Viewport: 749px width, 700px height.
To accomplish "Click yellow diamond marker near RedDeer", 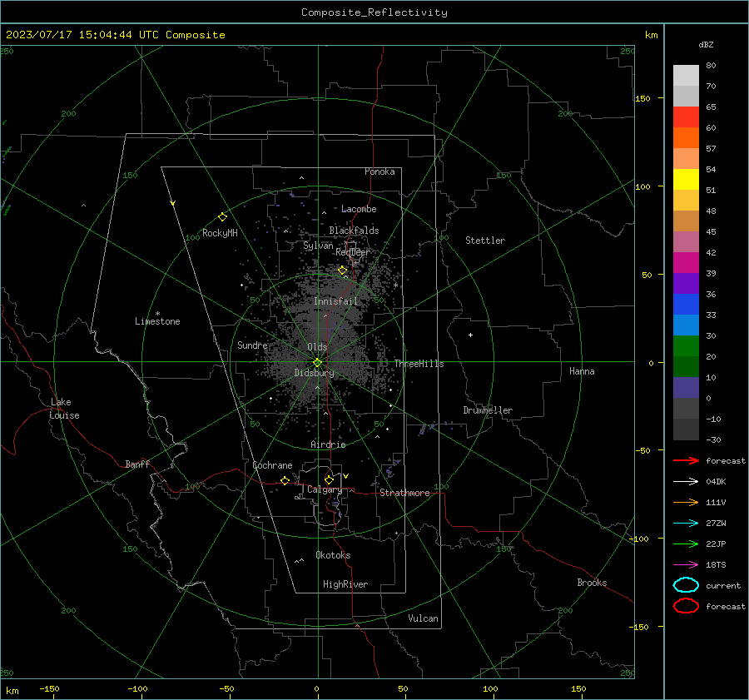I will pos(342,271).
